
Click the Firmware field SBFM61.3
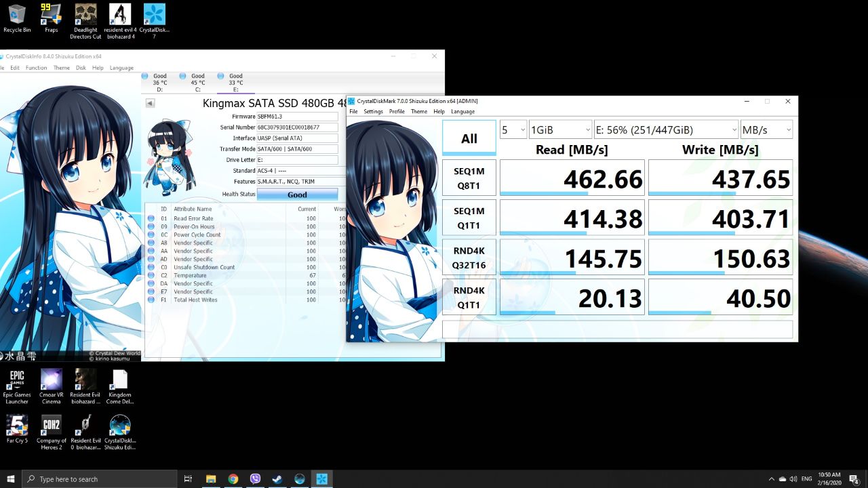(297, 117)
